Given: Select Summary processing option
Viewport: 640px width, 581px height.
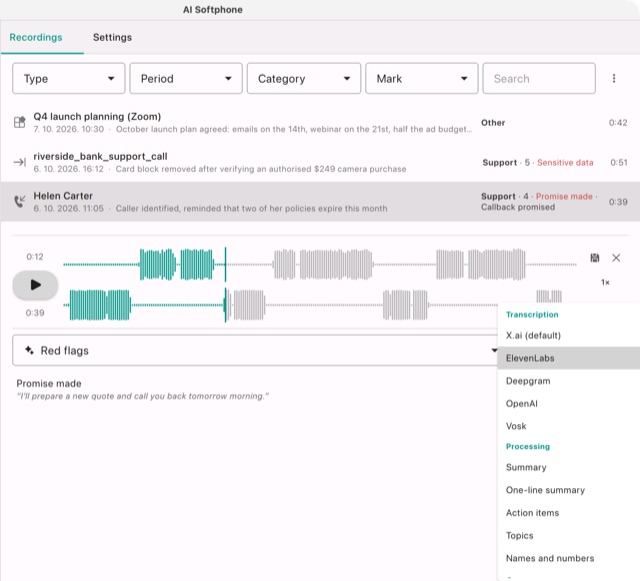Looking at the screenshot, I should (x=569, y=467).
